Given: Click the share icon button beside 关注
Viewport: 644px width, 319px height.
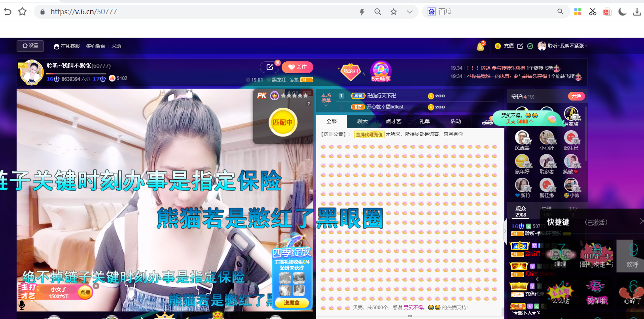Looking at the screenshot, I should coord(270,67).
